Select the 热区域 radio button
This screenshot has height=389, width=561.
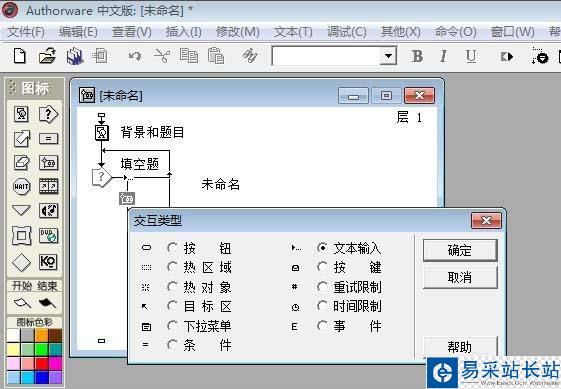click(x=172, y=267)
